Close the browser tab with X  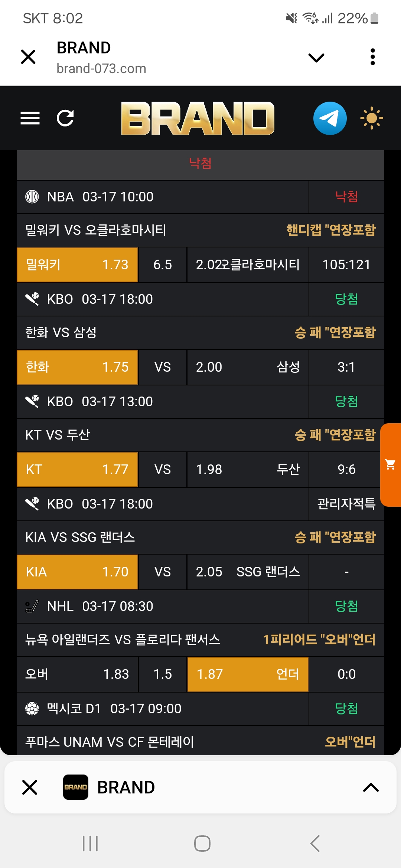[28, 57]
